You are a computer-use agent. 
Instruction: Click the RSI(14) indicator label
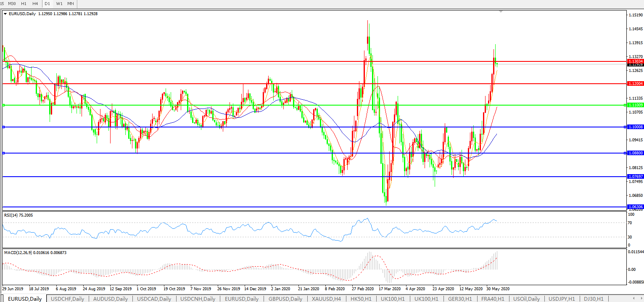pos(18,215)
